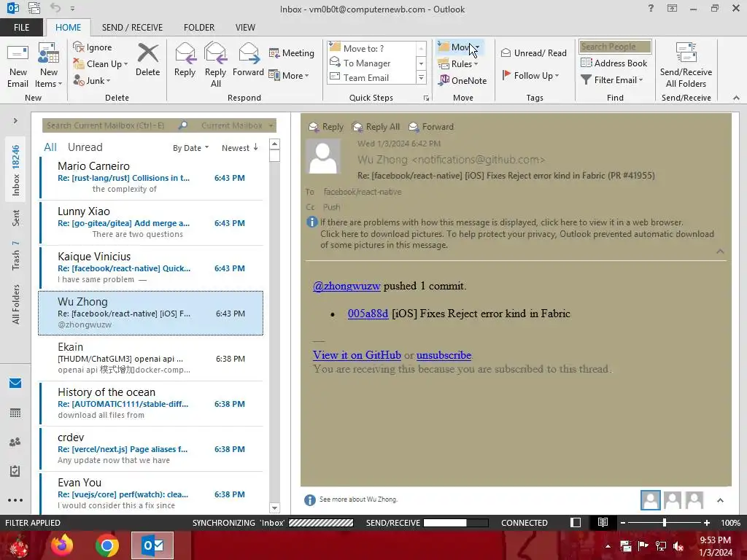Open the More respond options
Screen dimensions: 747x560
pos(289,75)
